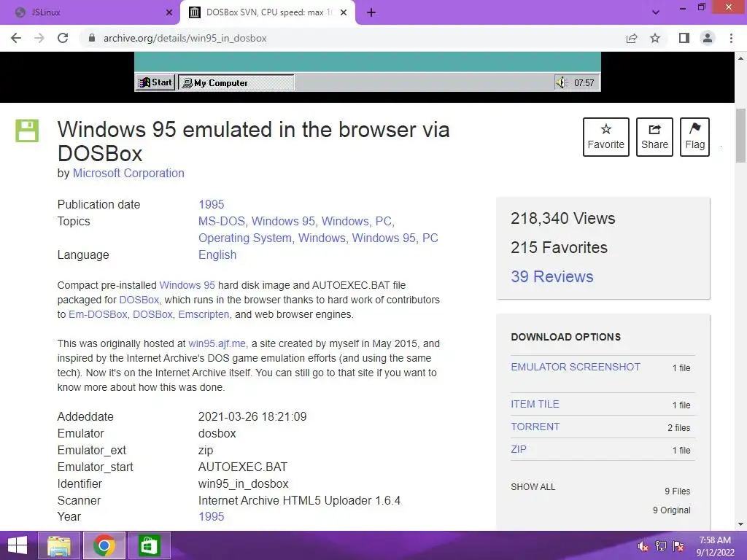Click the lock icon in the address bar
This screenshot has width=747, height=560.
tap(91, 38)
